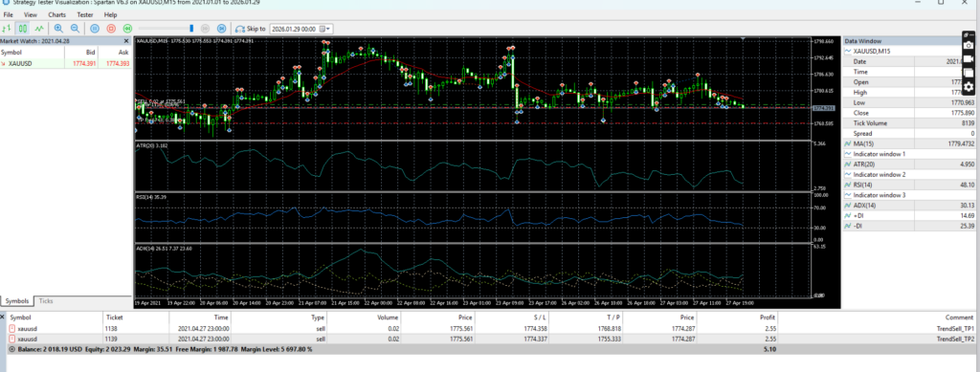This screenshot has height=372, width=980.
Task: Pause the strategy test playback
Action: tap(95, 28)
